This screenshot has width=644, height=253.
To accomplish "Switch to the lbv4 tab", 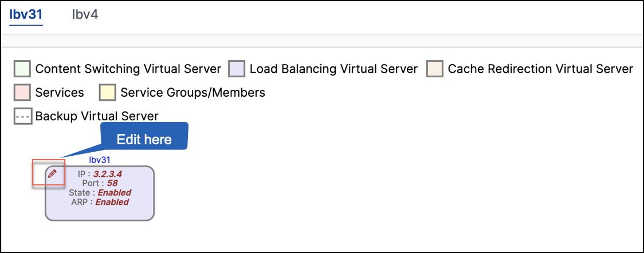I will pos(85,15).
